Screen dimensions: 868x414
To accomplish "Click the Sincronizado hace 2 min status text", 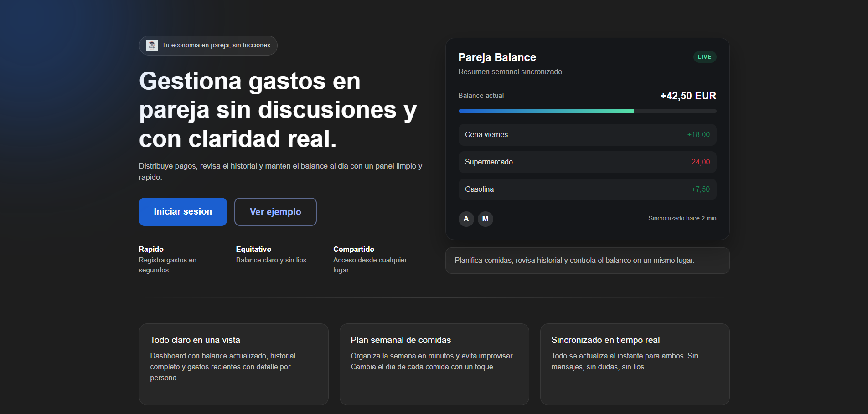I will pos(682,219).
